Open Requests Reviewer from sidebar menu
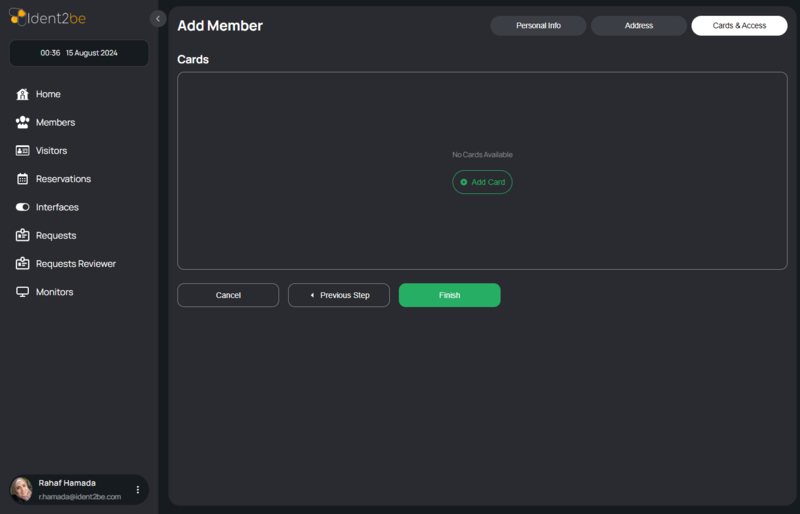This screenshot has height=514, width=800. 76,264
